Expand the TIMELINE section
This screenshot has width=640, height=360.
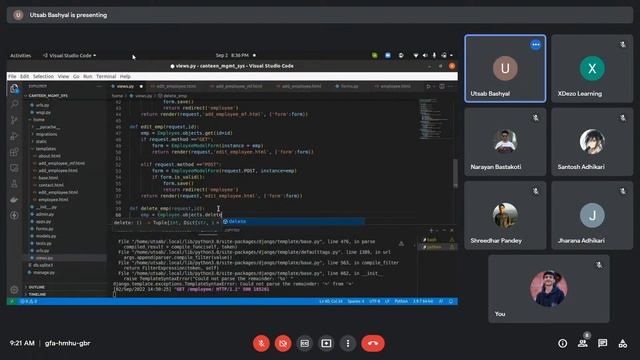pos(37,294)
